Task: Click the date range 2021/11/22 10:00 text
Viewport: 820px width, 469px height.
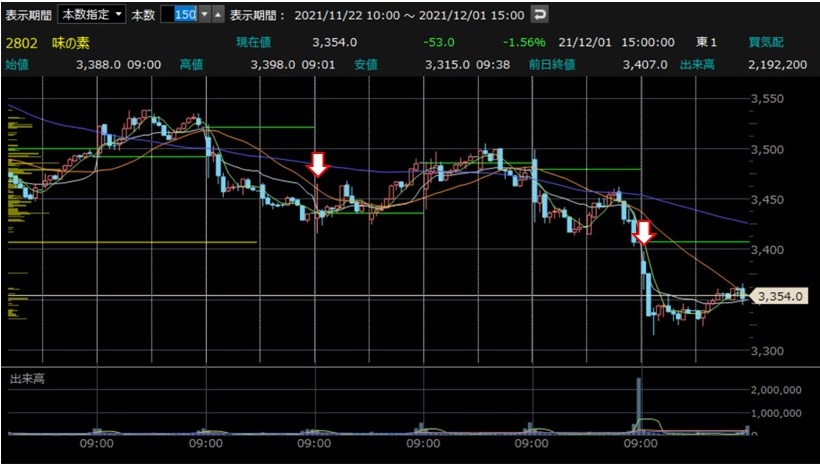Action: point(347,15)
